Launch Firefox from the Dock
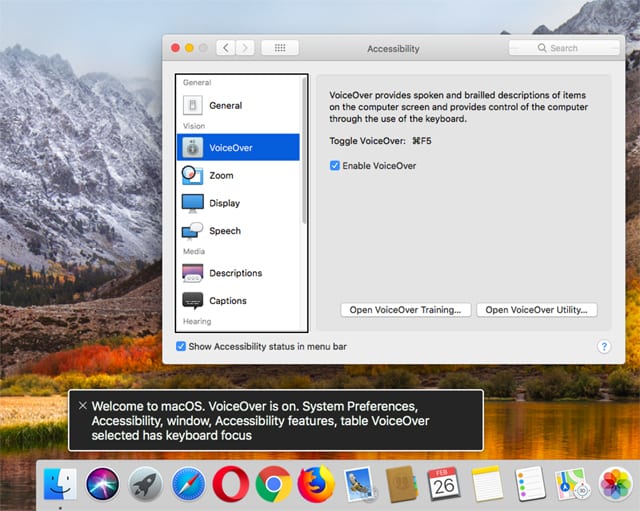This screenshot has width=640, height=511. point(316,484)
